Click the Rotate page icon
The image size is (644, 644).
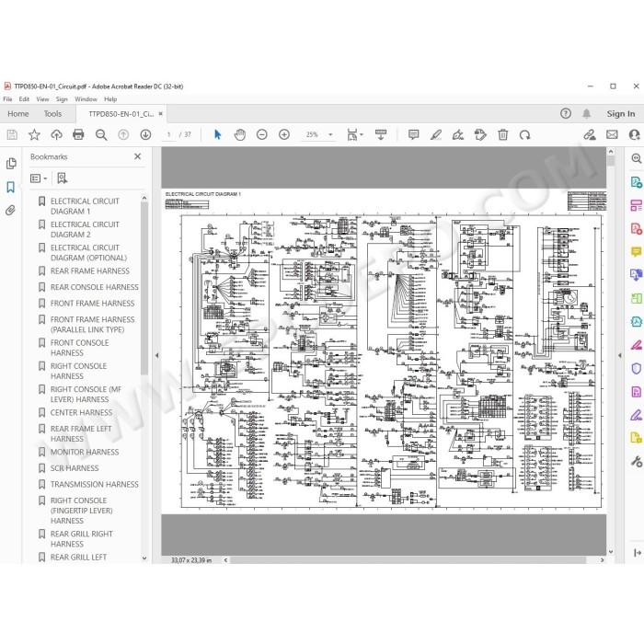524,134
